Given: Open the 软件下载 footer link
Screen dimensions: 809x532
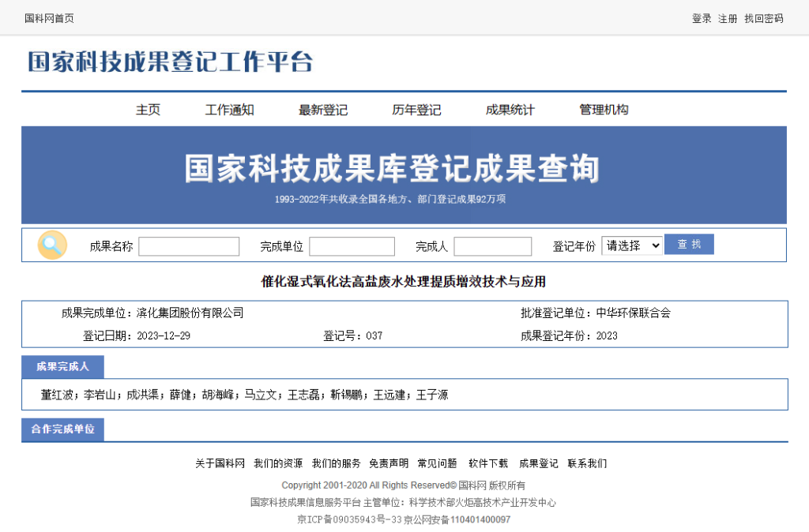Looking at the screenshot, I should tap(488, 463).
